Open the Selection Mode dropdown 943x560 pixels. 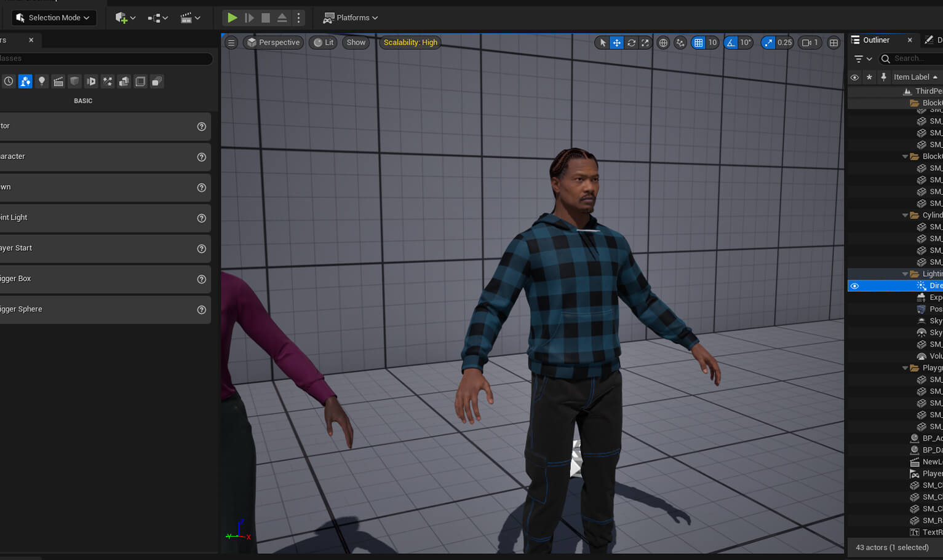point(54,18)
